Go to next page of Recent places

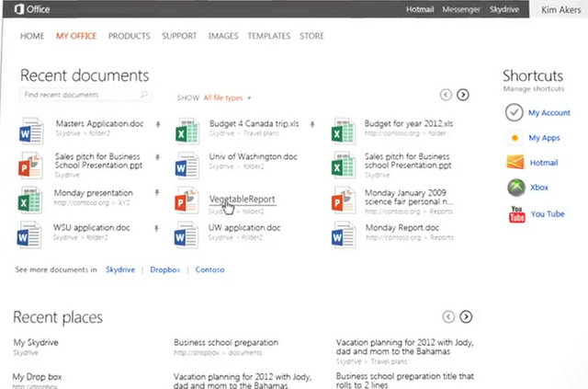[466, 316]
